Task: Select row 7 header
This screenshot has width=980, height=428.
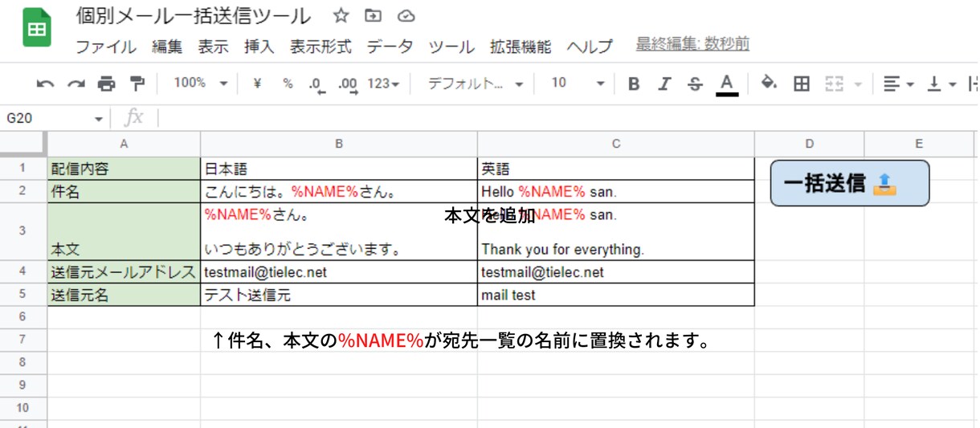Action: pyautogui.click(x=23, y=340)
